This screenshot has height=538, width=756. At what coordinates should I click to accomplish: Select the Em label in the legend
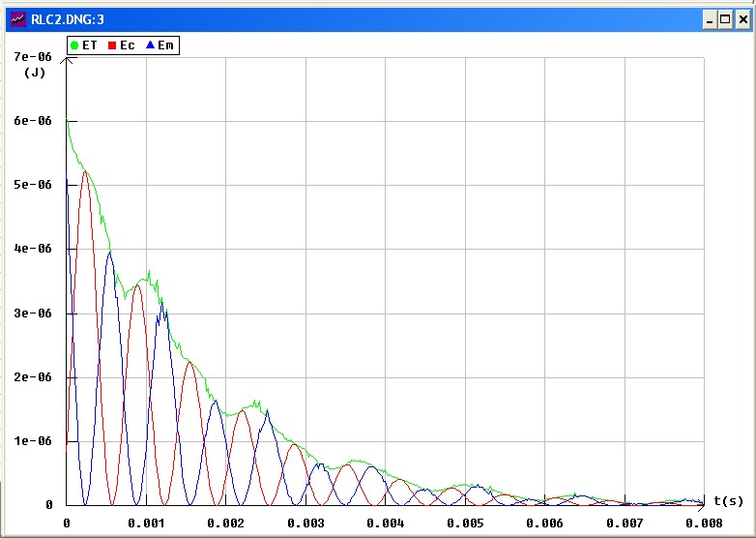point(166,45)
